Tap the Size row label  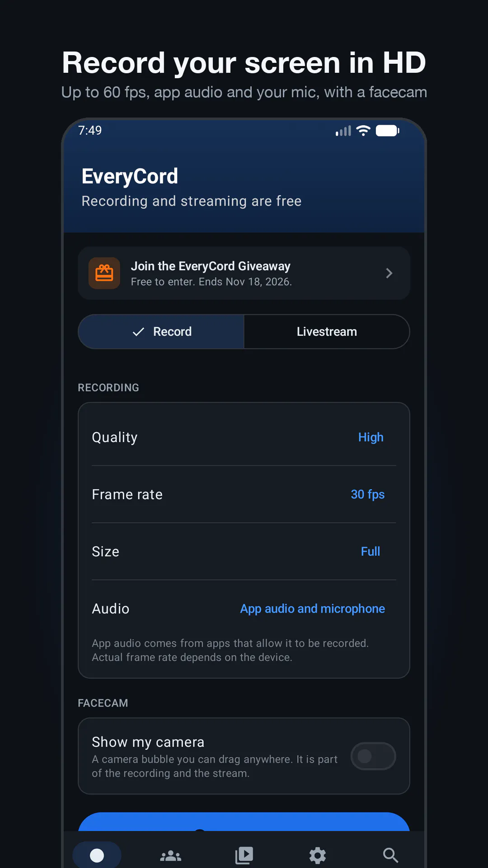pos(105,552)
